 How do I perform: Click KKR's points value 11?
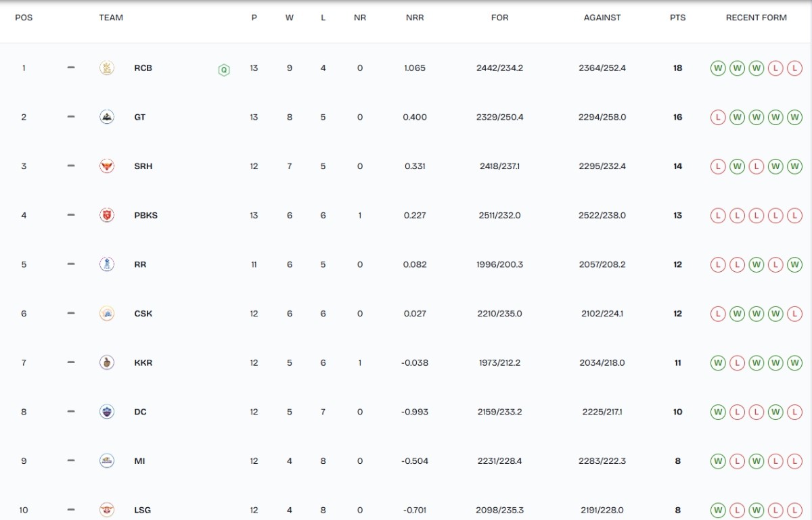(677, 363)
